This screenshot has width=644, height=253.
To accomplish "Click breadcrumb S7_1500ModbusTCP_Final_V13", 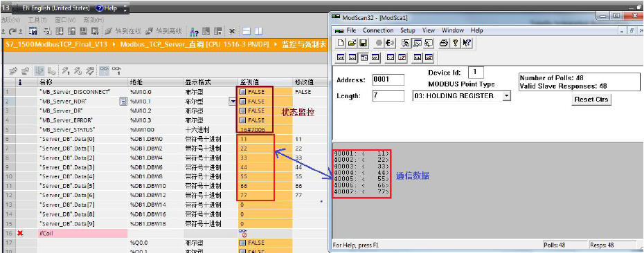I will point(57,44).
